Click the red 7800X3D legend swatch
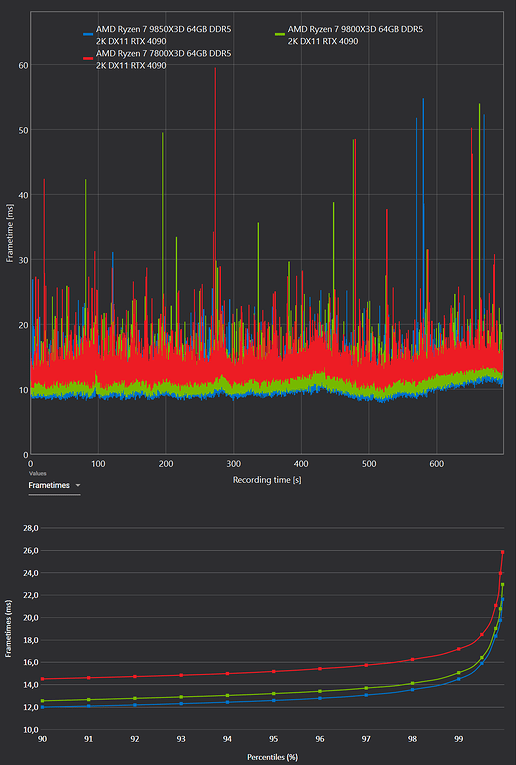This screenshot has height=765, width=516. 88,59
